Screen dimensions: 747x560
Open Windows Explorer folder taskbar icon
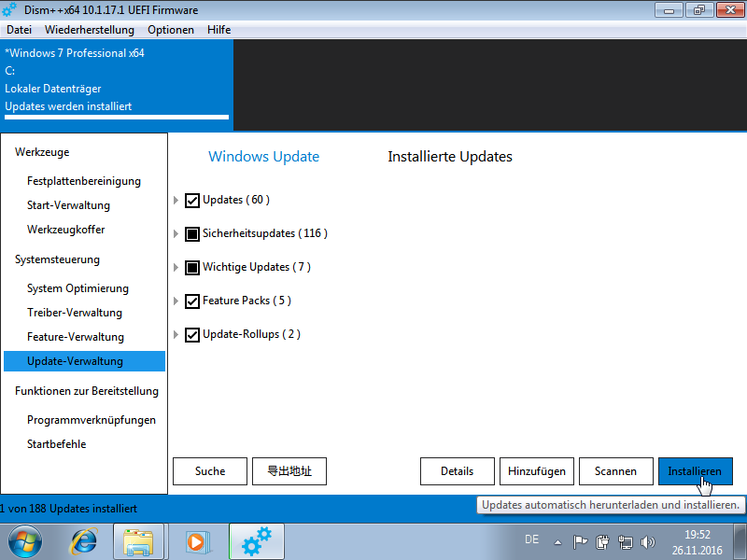point(138,542)
